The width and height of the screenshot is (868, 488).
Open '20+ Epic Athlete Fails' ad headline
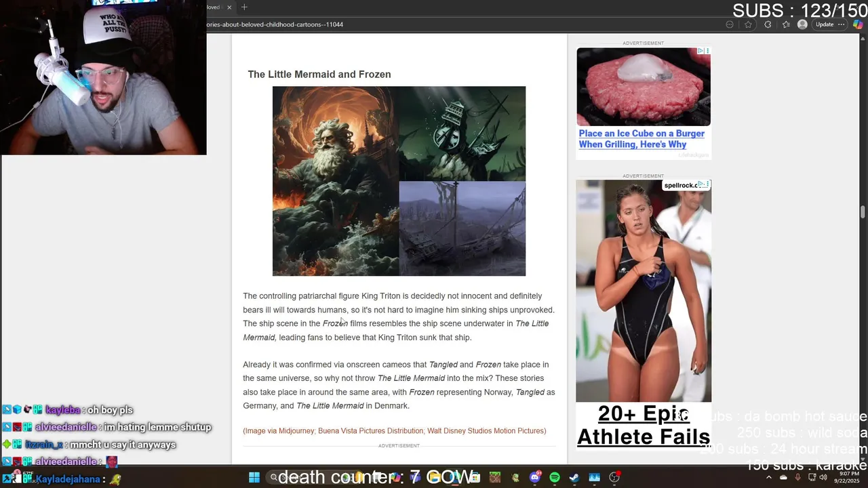point(644,426)
